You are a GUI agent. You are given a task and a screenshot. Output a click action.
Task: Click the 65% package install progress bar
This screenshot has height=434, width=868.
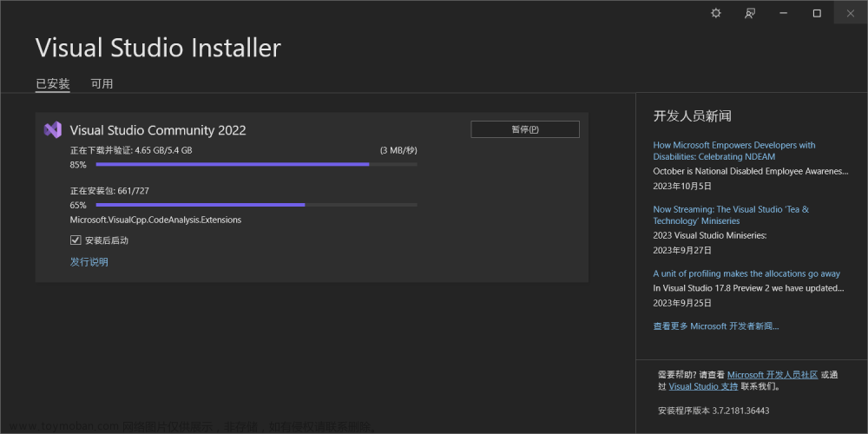256,205
